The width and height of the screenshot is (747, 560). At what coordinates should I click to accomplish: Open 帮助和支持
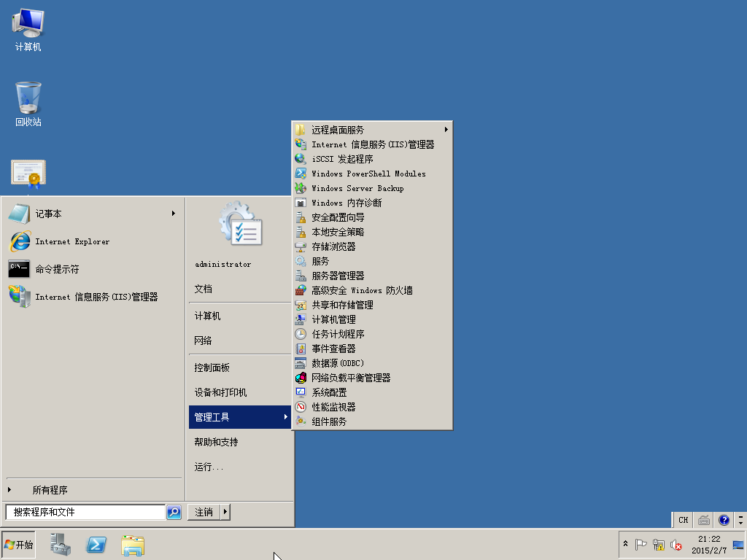pyautogui.click(x=216, y=441)
